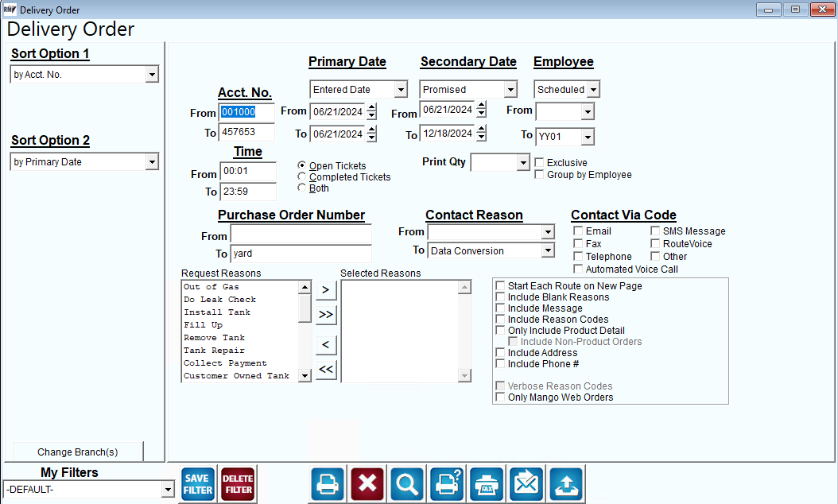Image resolution: width=838 pixels, height=504 pixels.
Task: Open the Employee Scheduled dropdown
Action: [592, 89]
